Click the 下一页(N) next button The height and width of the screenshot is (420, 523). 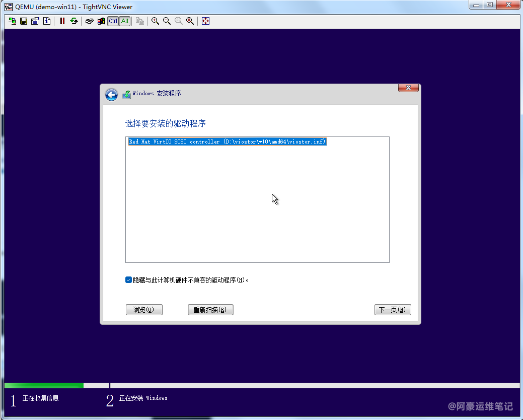click(x=393, y=310)
